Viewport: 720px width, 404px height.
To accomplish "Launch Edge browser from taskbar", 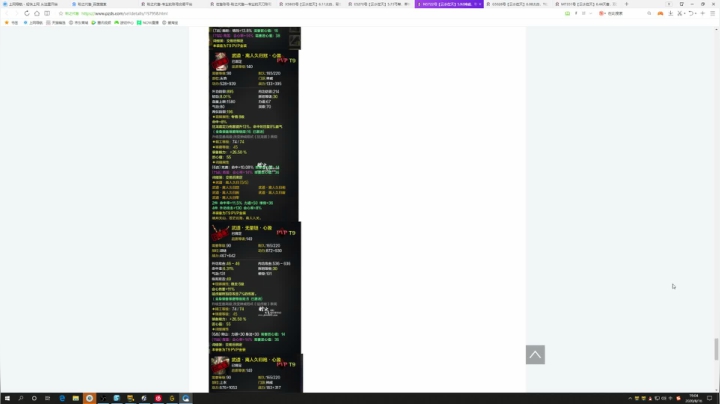I will coord(62,398).
